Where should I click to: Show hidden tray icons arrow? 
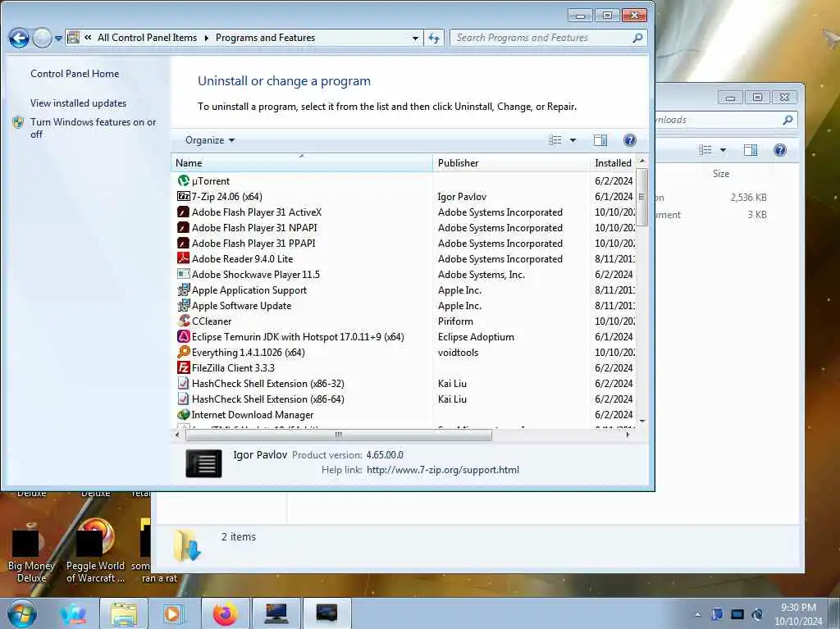(697, 614)
